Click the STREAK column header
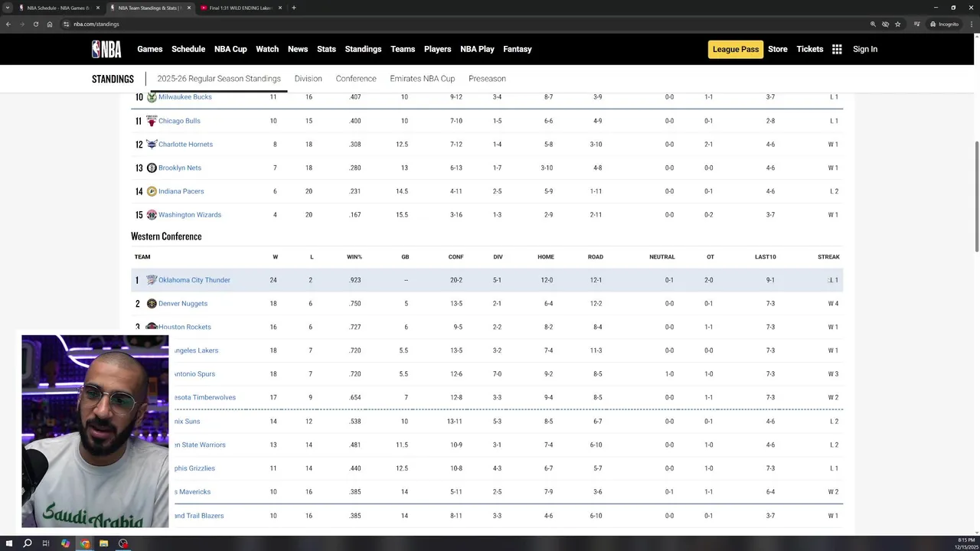The height and width of the screenshot is (551, 980). pos(828,257)
